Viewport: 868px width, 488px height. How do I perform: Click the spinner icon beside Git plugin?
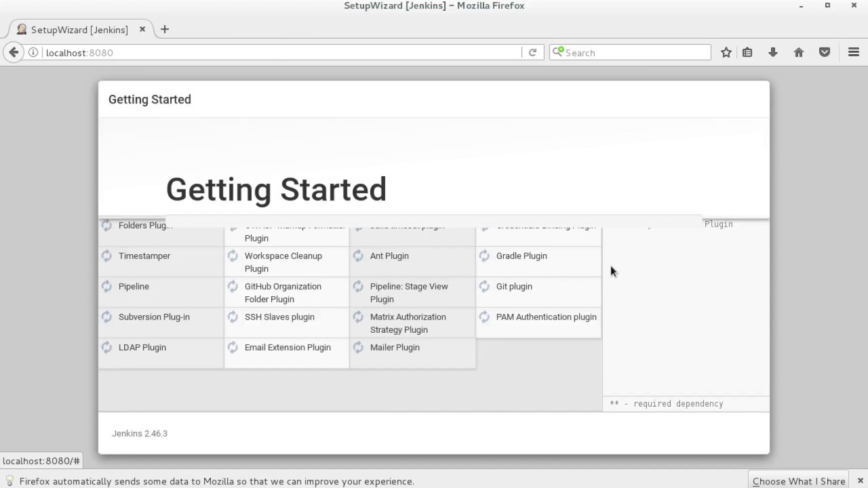point(484,286)
